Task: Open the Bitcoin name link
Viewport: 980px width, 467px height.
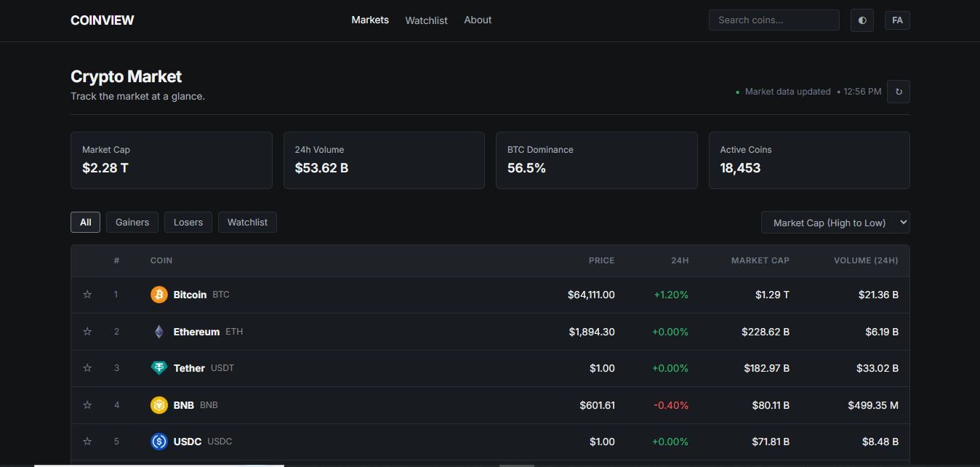Action: click(x=190, y=295)
